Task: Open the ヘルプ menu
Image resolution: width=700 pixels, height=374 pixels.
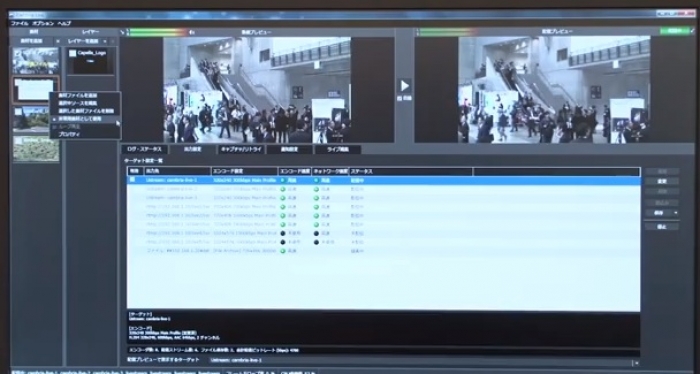Action: [x=64, y=23]
